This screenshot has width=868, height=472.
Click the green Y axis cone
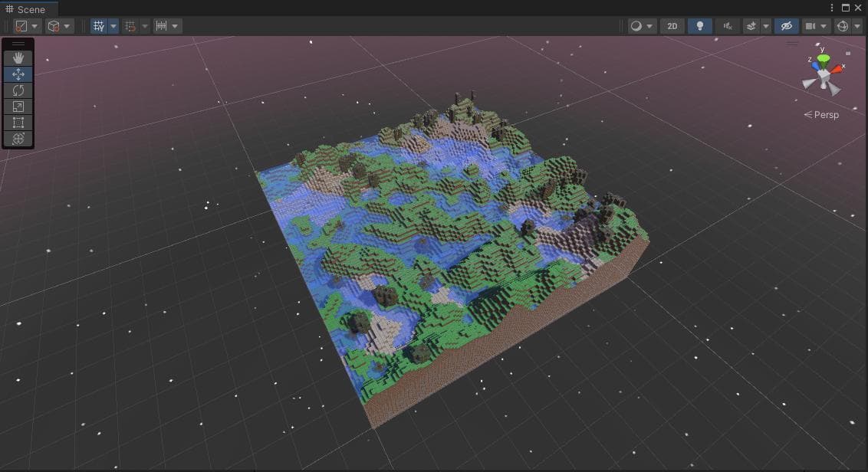pyautogui.click(x=824, y=59)
